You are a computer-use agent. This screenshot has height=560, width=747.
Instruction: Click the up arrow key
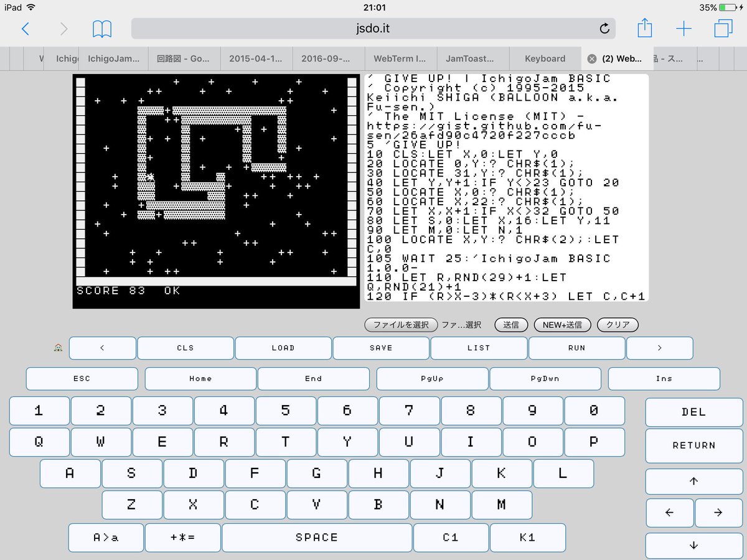(x=693, y=481)
